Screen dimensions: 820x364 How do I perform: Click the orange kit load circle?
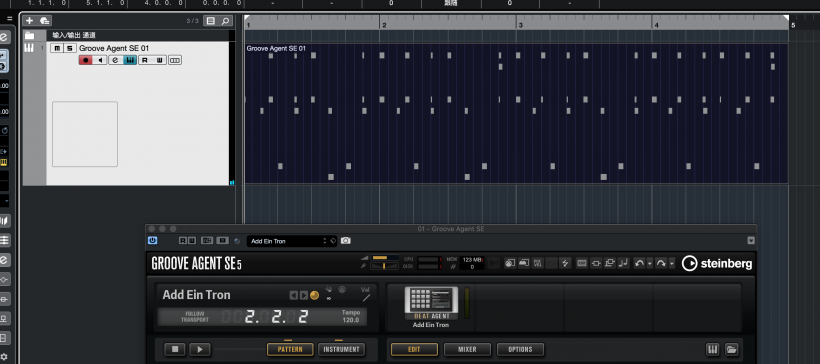[314, 295]
